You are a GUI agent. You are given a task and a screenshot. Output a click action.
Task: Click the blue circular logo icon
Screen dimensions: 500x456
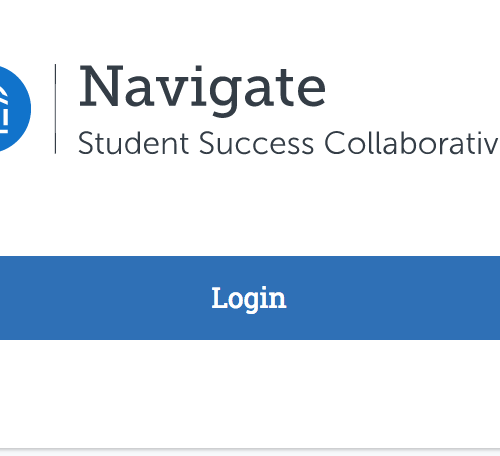coord(13,109)
